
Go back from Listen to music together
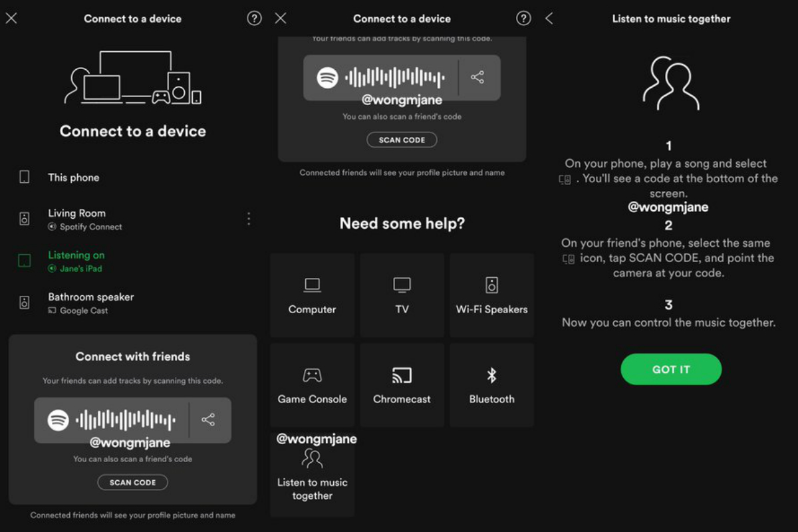(x=549, y=19)
